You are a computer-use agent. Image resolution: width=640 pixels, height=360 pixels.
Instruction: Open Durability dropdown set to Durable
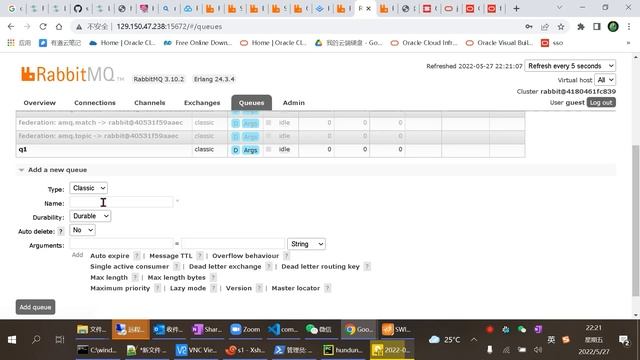pos(90,216)
